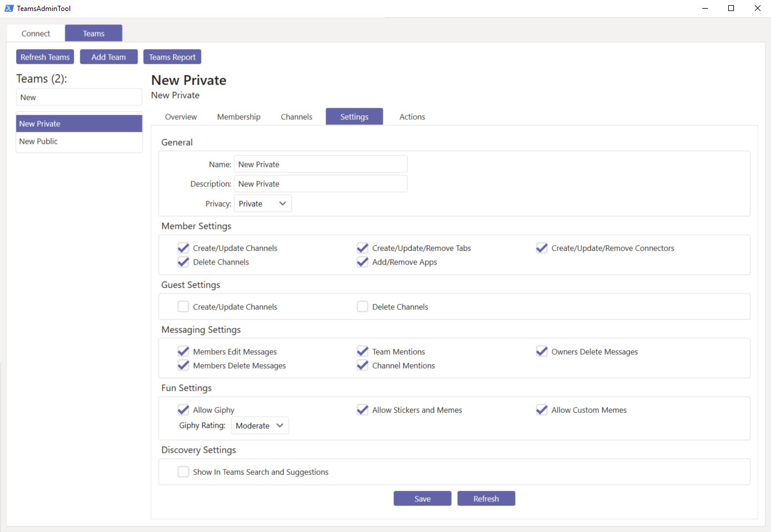Toggle Team Mentions checkbox
This screenshot has height=532, width=771.
pyautogui.click(x=363, y=352)
